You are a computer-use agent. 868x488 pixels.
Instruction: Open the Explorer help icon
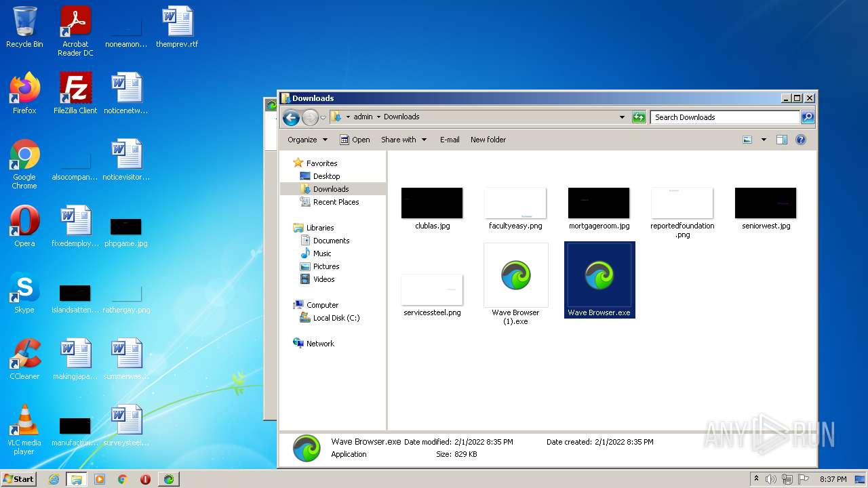click(800, 140)
